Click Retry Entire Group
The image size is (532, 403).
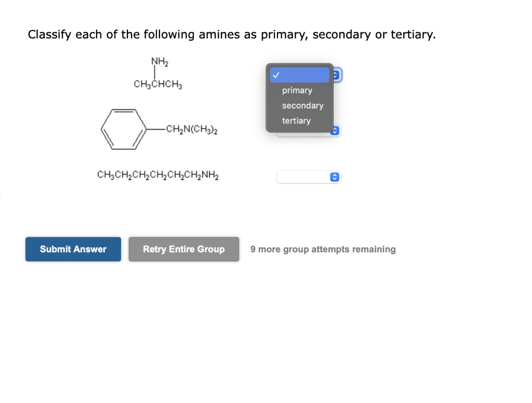pyautogui.click(x=183, y=249)
